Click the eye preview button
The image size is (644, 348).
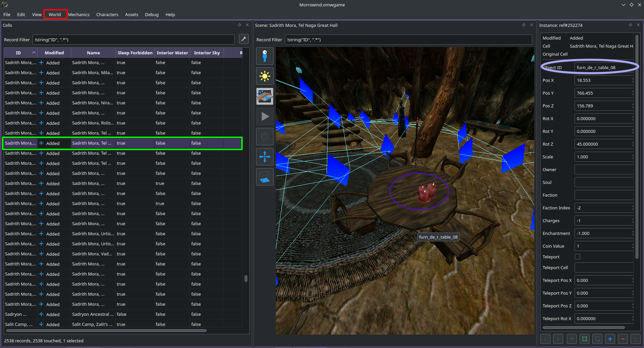(572, 339)
